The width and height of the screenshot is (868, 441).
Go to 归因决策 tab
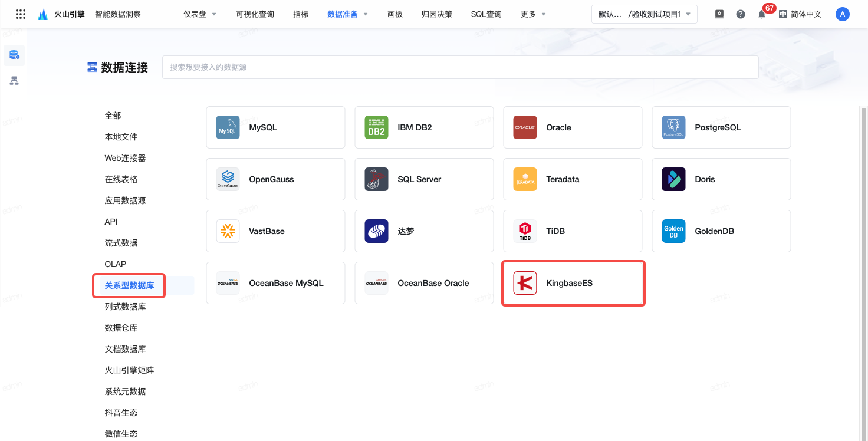437,14
